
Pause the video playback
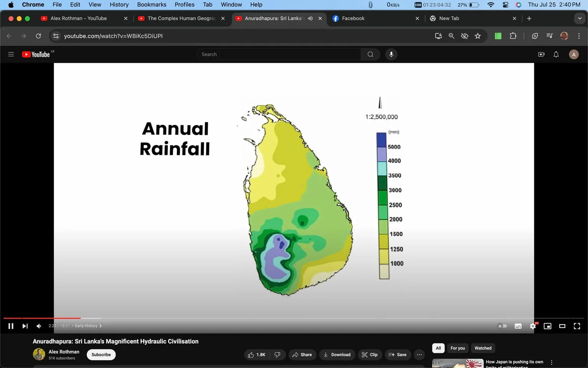point(11,326)
